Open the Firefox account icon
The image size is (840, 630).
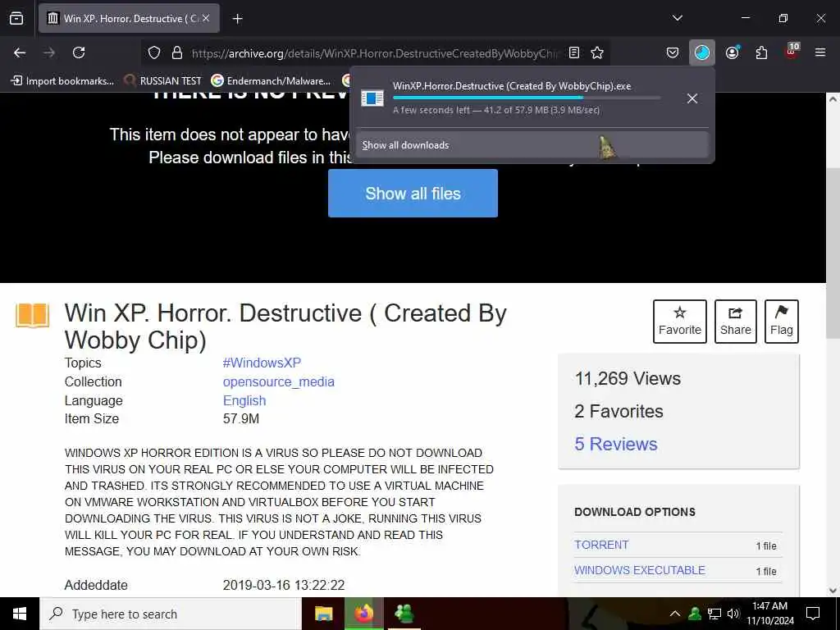[732, 52]
